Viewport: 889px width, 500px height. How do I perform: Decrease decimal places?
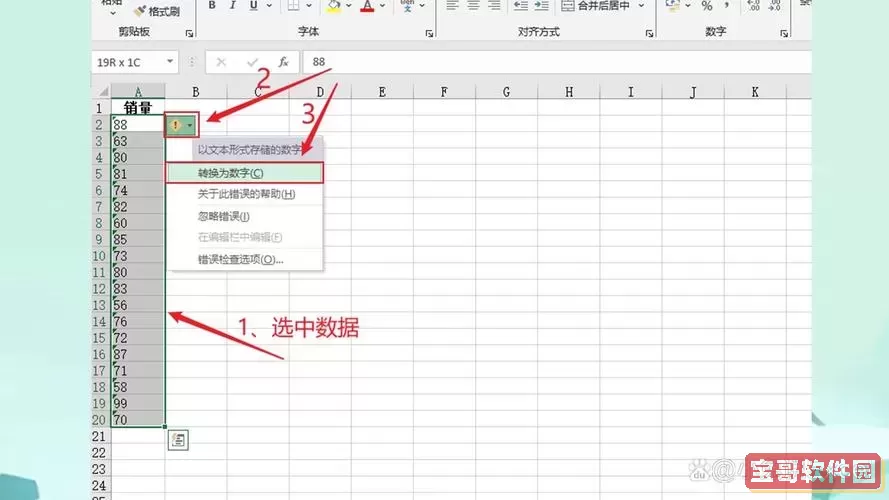(774, 6)
